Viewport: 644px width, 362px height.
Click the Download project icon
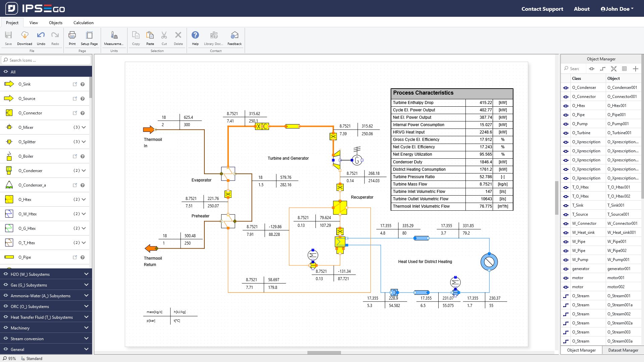point(24,38)
